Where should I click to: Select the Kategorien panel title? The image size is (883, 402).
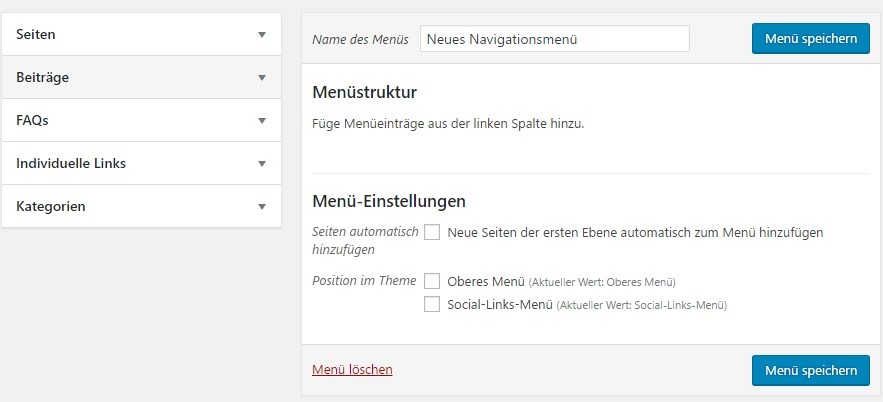51,206
